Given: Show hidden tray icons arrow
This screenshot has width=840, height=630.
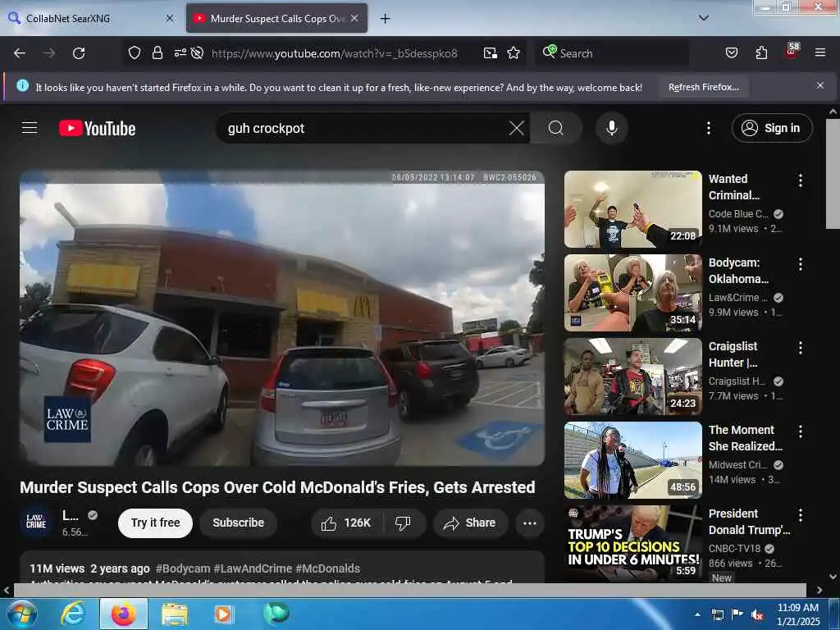Looking at the screenshot, I should coord(697,614).
